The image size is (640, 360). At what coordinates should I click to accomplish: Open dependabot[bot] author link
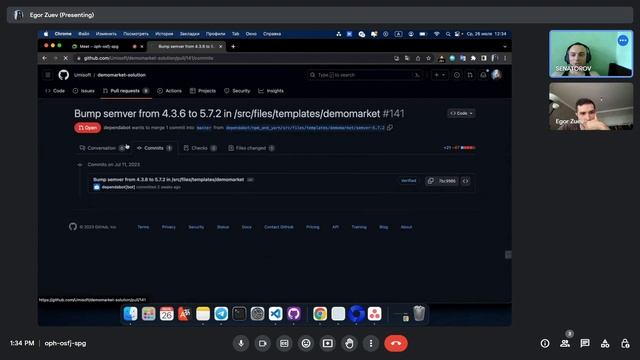click(118, 187)
